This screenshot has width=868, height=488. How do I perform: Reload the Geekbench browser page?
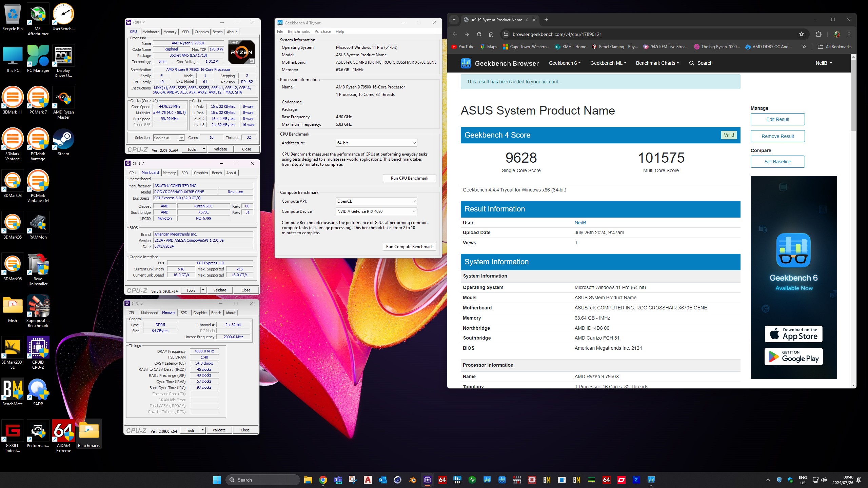coord(479,34)
